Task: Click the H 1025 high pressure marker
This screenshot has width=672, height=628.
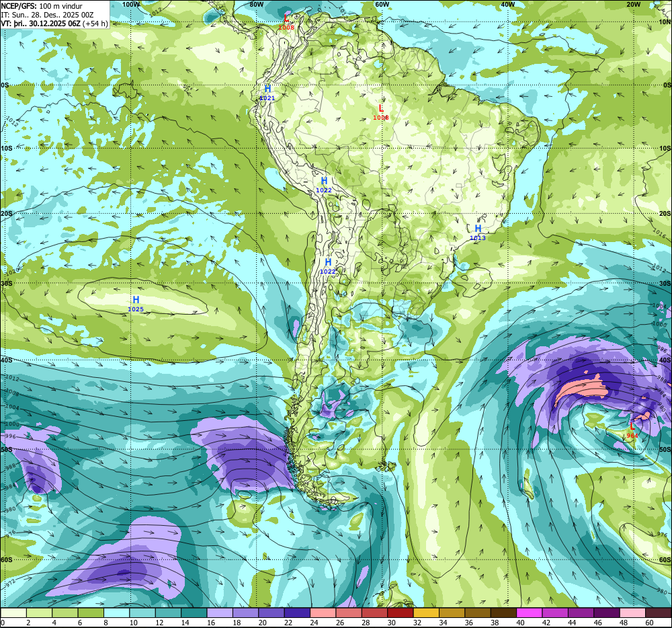Action: (x=136, y=303)
